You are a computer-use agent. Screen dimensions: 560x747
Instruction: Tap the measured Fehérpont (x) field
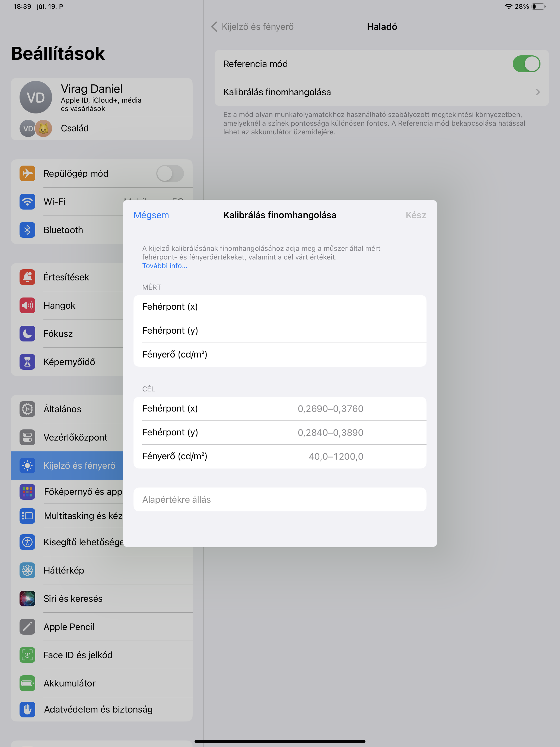280,307
